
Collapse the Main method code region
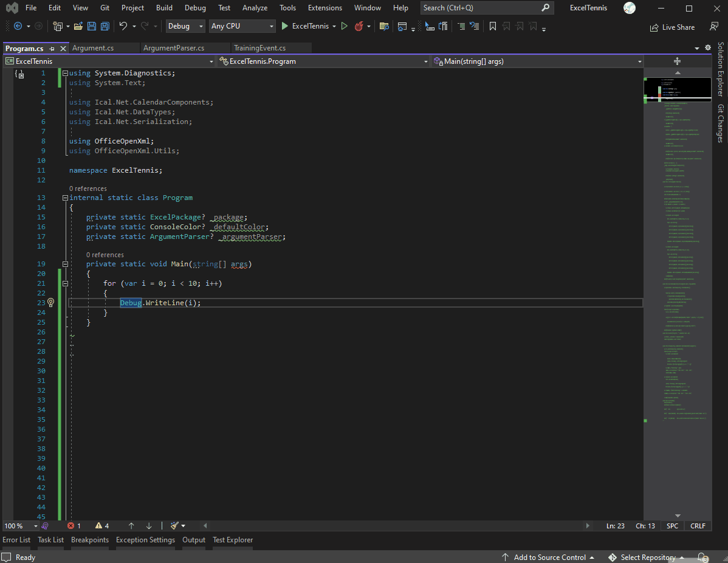tap(65, 264)
